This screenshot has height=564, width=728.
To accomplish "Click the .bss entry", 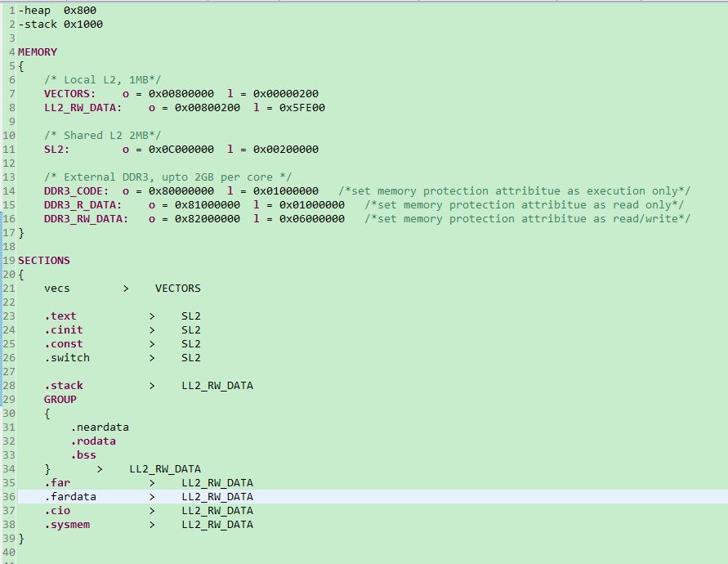I will (x=83, y=455).
